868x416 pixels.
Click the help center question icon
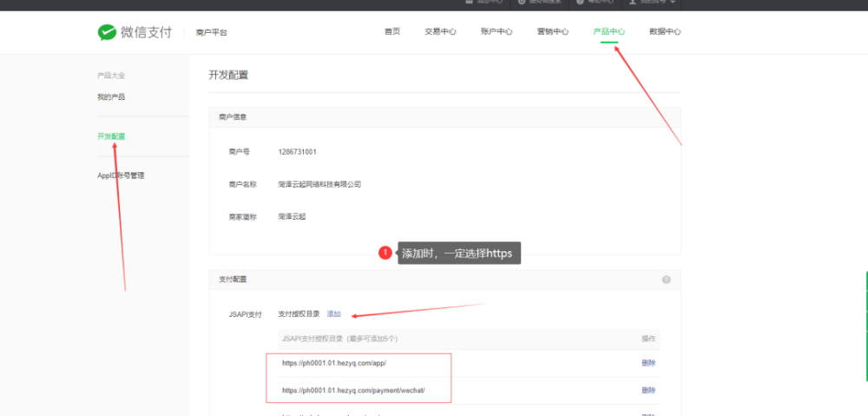580,2
